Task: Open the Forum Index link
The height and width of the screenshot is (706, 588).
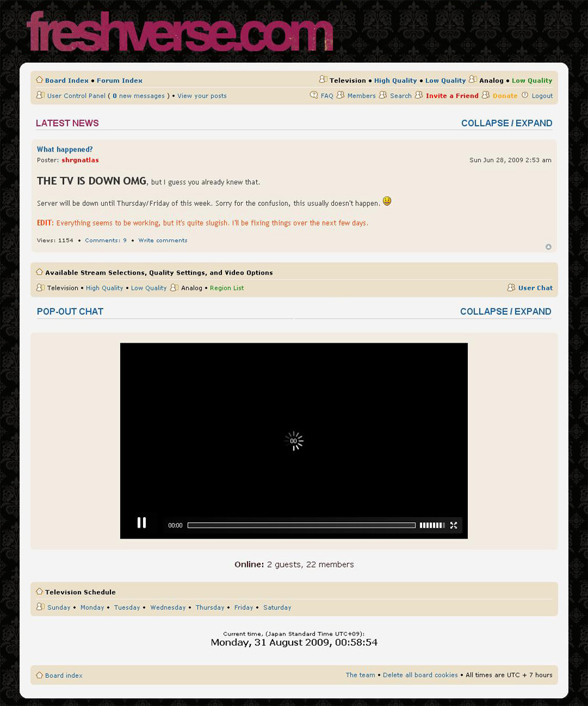Action: pos(120,80)
